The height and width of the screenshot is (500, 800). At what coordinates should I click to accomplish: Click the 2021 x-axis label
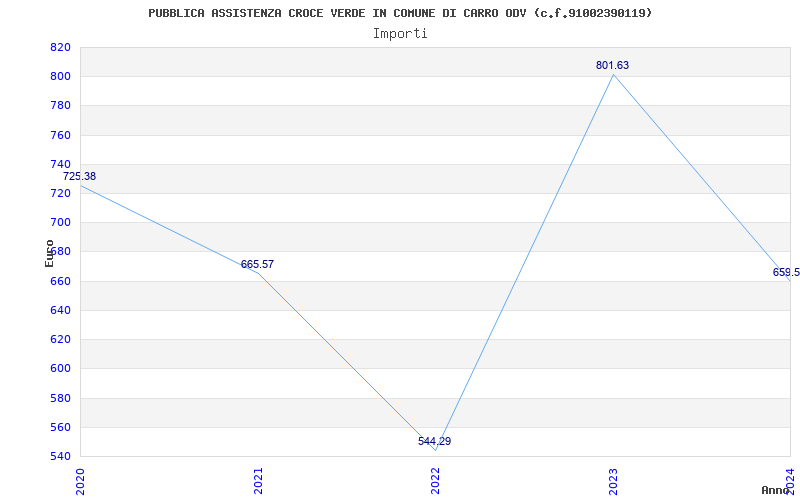point(258,481)
